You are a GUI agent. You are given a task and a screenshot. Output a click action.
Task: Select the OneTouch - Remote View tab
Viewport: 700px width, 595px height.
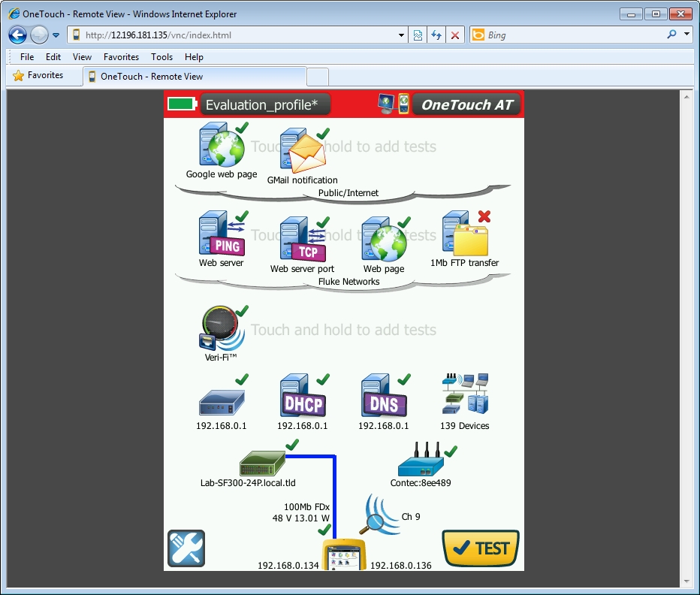click(195, 77)
